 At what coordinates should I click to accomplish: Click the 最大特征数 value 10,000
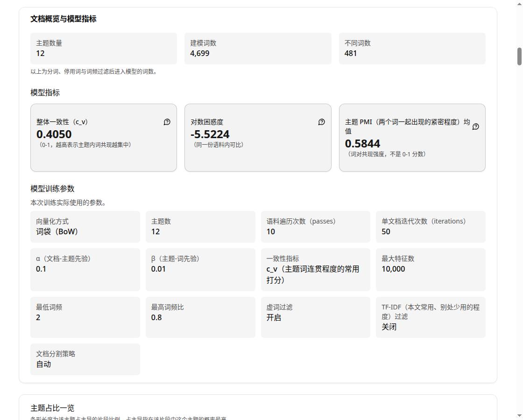tap(393, 269)
